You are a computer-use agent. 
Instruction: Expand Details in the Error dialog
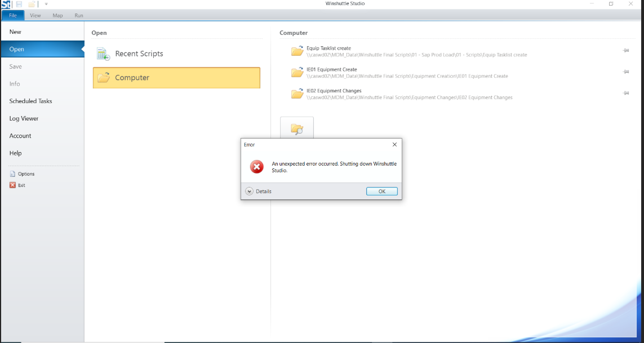259,191
